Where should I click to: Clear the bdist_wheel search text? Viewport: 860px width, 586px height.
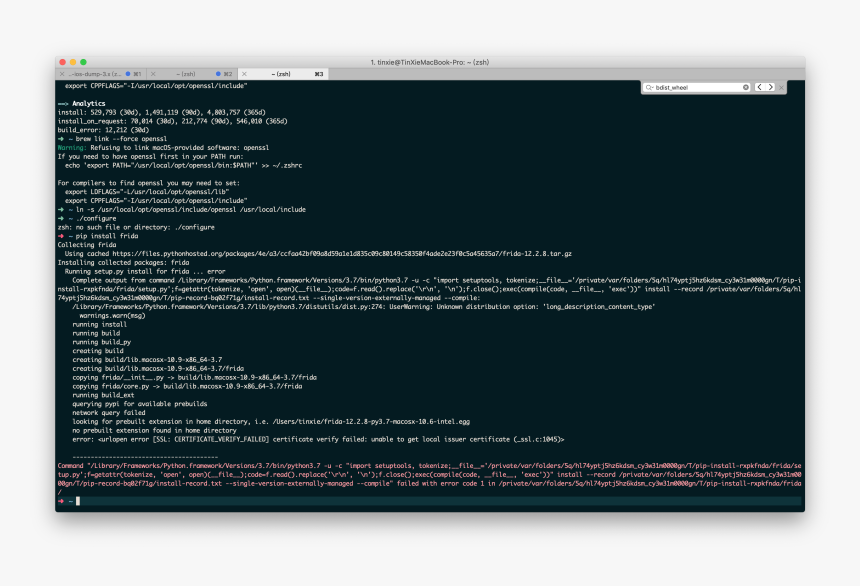click(746, 87)
